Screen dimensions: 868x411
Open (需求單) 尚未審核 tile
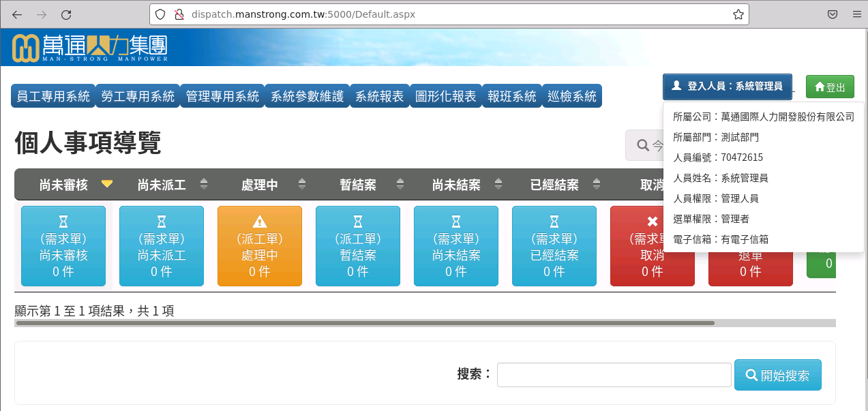(63, 246)
